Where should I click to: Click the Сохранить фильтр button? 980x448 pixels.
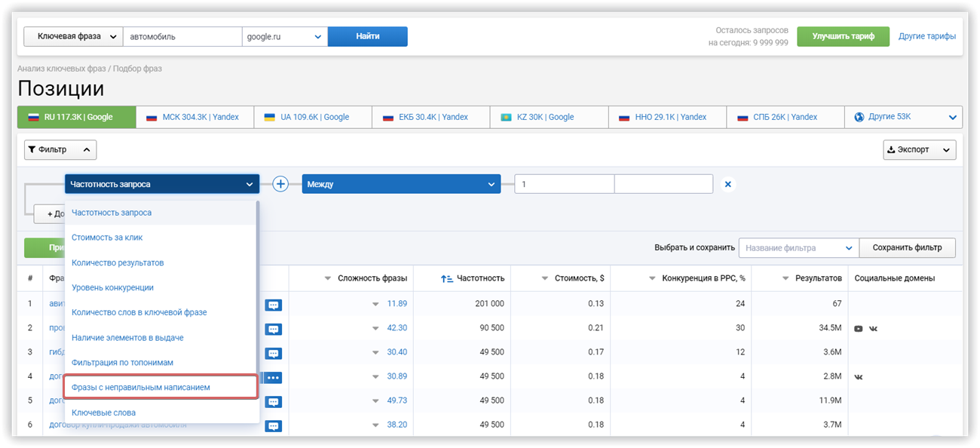908,247
